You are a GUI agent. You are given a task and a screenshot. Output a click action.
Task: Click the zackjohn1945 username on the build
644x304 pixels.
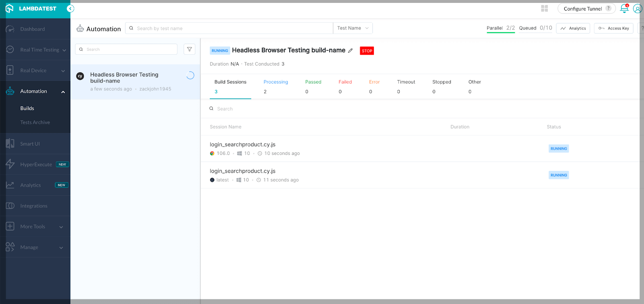[155, 89]
